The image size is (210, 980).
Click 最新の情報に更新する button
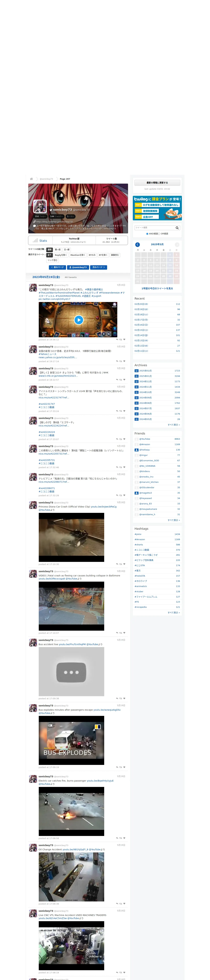[157, 183]
